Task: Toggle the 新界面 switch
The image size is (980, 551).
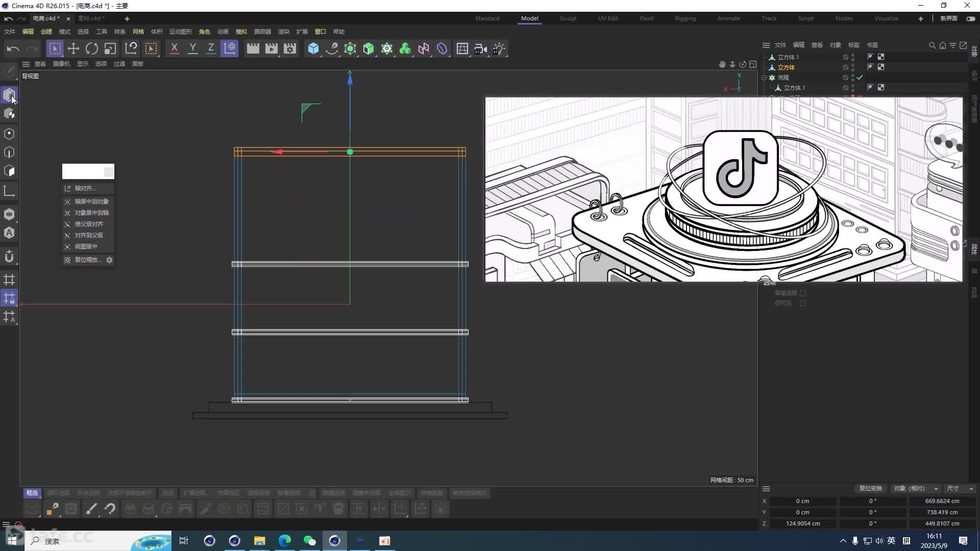Action: pos(970,18)
